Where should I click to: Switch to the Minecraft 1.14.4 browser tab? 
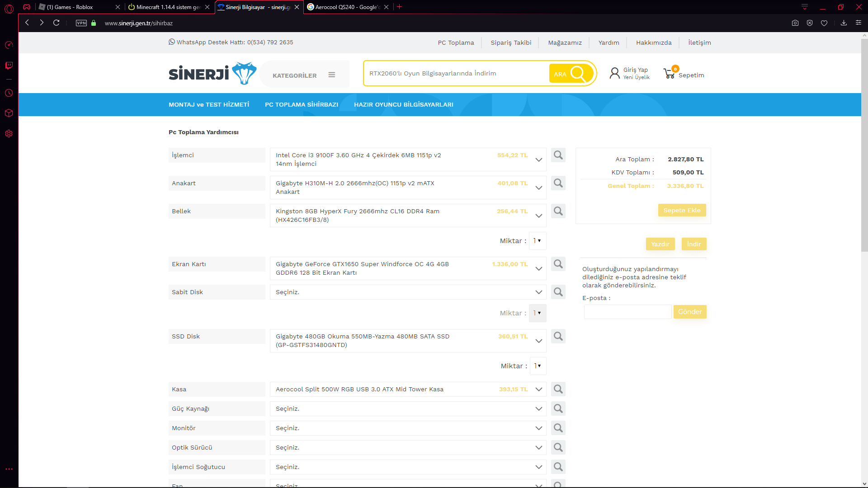click(168, 7)
